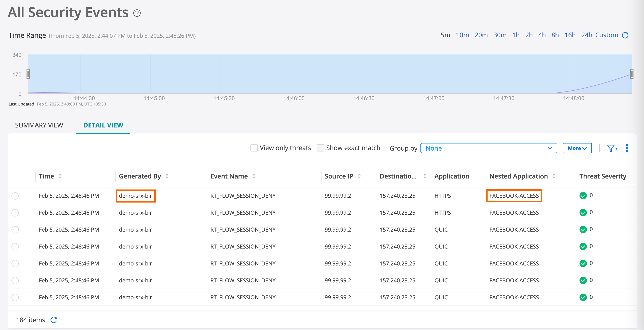Choose the Custom time range link
This screenshot has width=644, height=330.
coord(606,35)
